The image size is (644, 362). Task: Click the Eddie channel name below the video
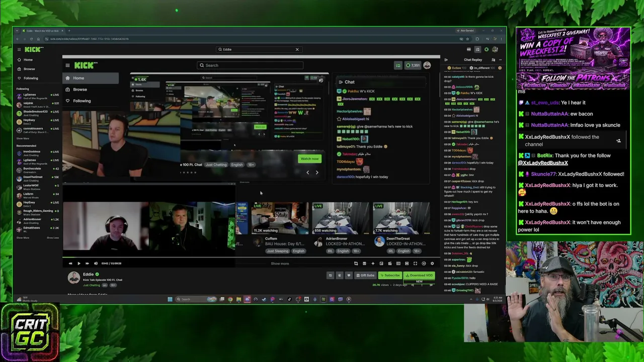point(88,275)
